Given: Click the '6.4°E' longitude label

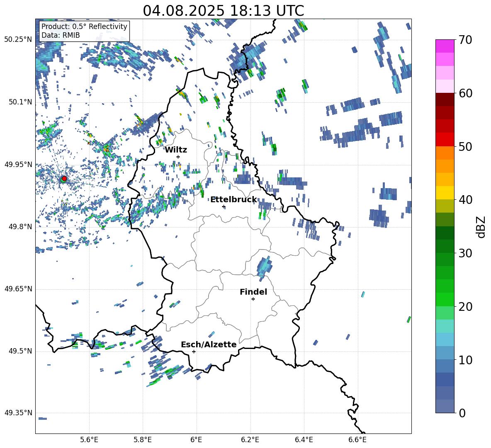Looking at the screenshot, I should [304, 440].
